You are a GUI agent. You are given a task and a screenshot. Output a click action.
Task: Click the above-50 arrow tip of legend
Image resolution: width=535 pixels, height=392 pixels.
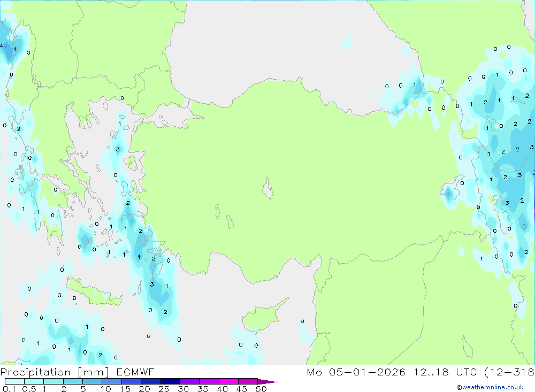point(267,382)
